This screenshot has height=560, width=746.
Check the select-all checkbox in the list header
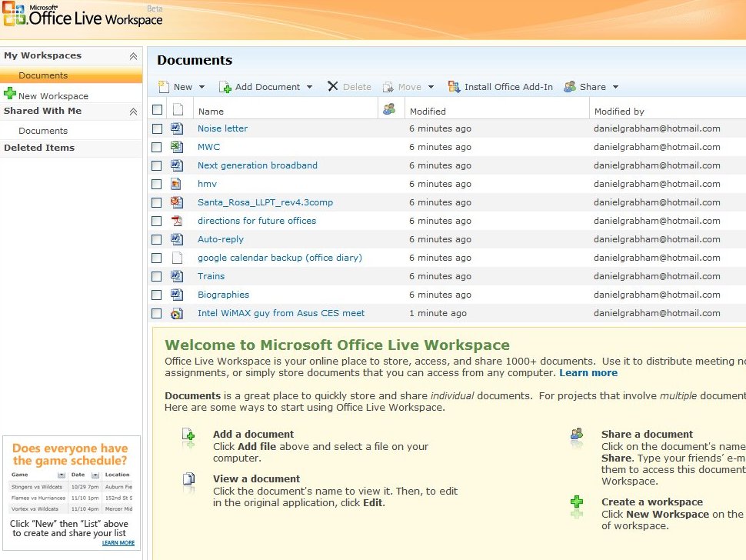click(157, 109)
